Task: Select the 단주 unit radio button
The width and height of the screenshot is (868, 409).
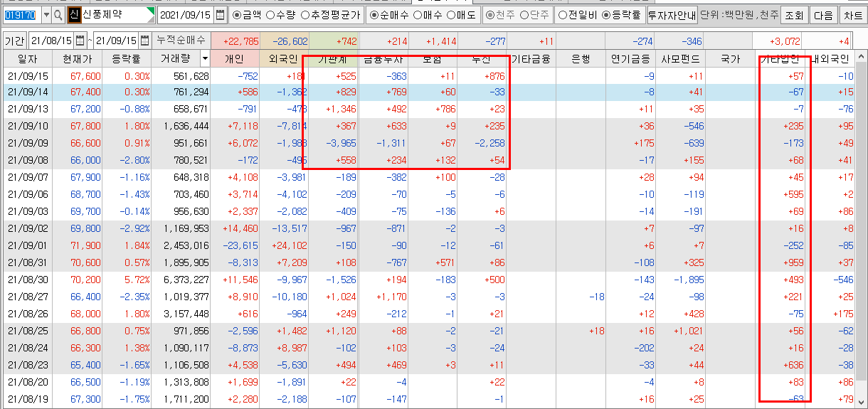Action: point(525,14)
